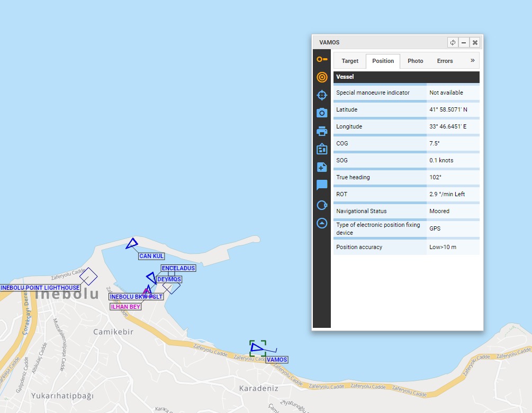Viewport: 532px width, 413px height.
Task: Click the circle-arrow icon above collapse button
Action: [322, 205]
